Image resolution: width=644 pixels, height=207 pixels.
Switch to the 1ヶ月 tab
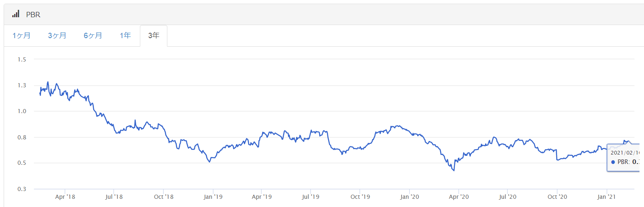[21, 36]
